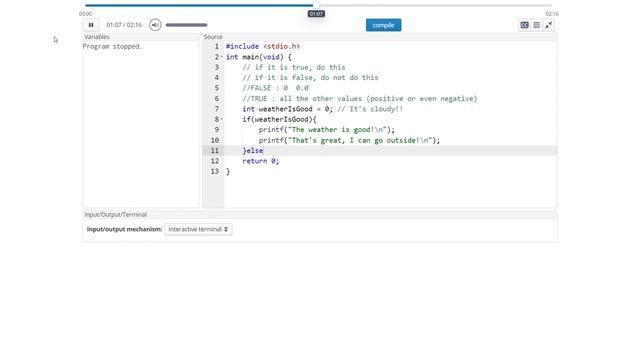
Task: Click the '//FALSE : 0 0.0' comment
Action: coord(275,88)
